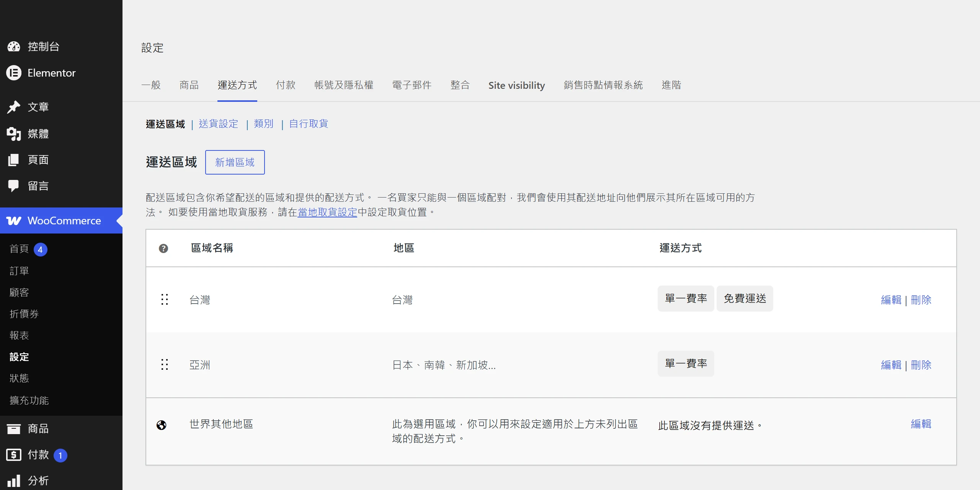Select the 運送方式 settings tab
The height and width of the screenshot is (490, 980).
[x=237, y=85]
